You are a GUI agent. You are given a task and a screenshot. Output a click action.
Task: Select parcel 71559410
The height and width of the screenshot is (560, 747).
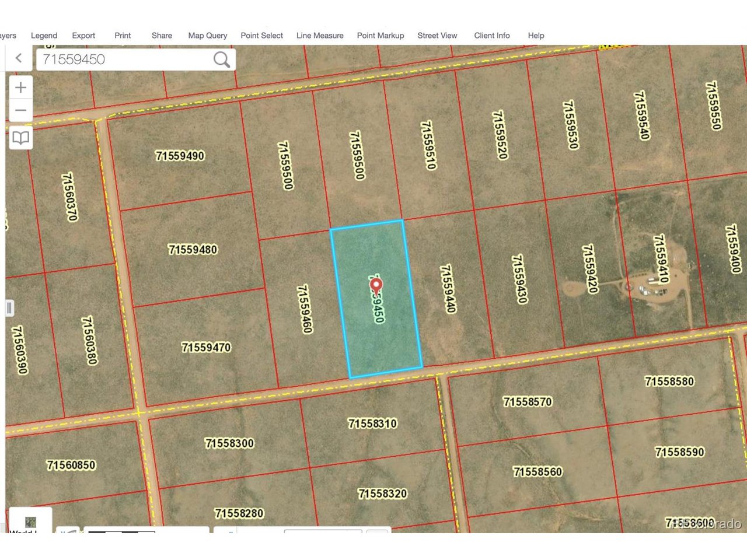click(x=661, y=259)
